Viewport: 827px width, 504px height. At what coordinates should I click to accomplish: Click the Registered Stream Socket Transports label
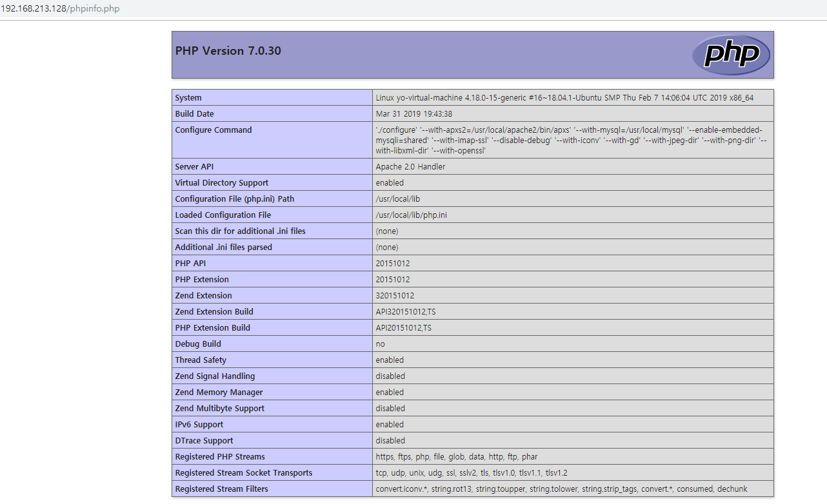tap(244, 473)
